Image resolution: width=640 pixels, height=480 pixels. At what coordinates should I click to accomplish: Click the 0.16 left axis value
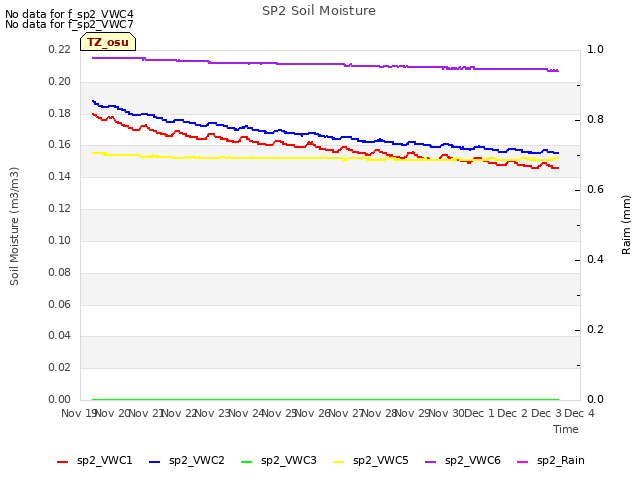(x=60, y=144)
